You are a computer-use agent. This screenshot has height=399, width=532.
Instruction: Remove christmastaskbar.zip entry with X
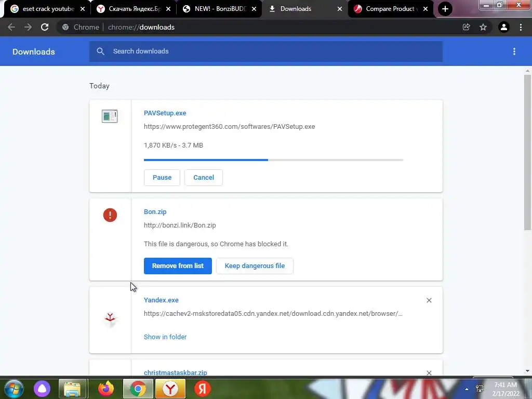[x=429, y=373]
